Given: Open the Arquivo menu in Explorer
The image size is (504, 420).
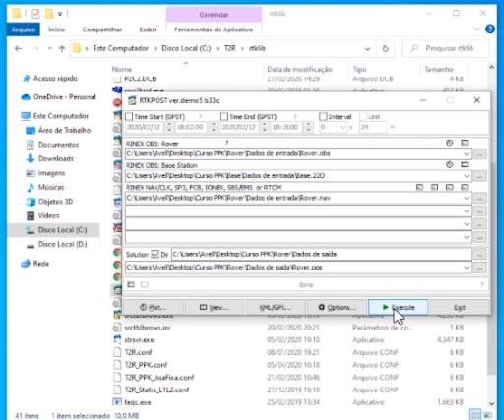Looking at the screenshot, I should point(24,30).
